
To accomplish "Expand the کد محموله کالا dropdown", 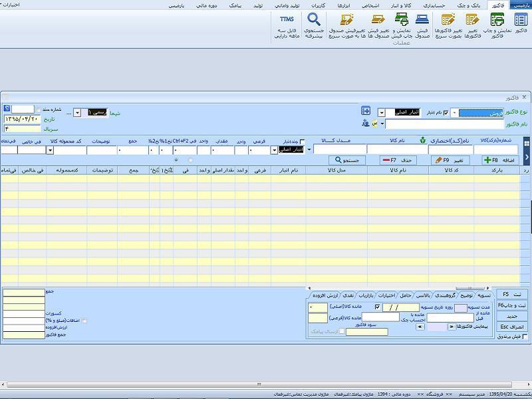I will (x=50, y=150).
